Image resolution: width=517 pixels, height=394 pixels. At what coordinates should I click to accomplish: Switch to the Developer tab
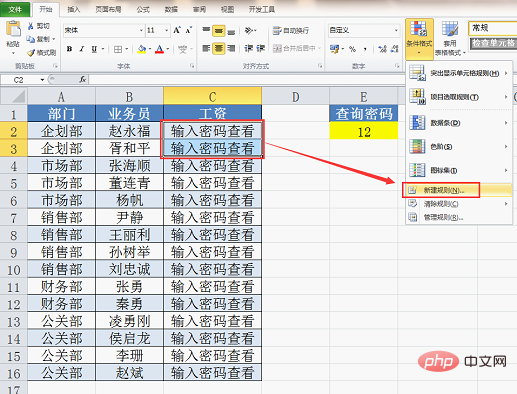tap(262, 9)
